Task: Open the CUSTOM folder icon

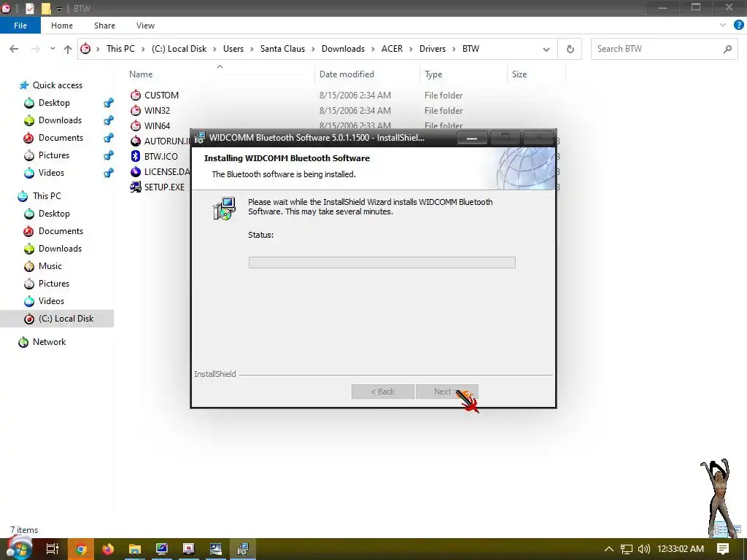Action: (x=136, y=96)
